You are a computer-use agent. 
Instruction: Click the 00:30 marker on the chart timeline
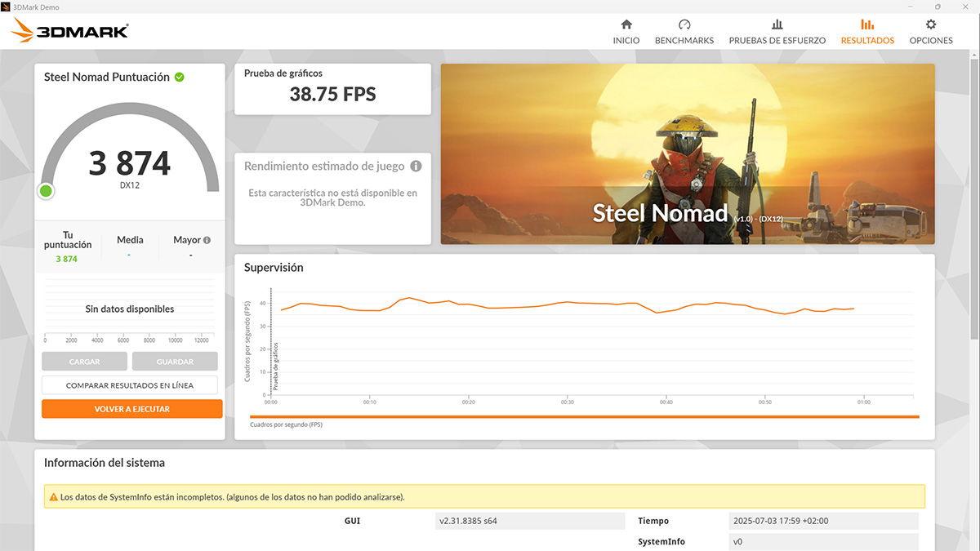pos(568,402)
